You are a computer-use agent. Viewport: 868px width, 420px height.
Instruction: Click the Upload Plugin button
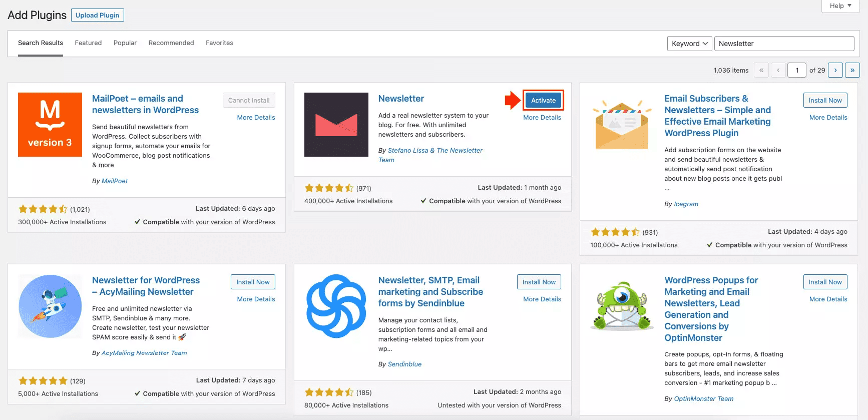pyautogui.click(x=98, y=15)
